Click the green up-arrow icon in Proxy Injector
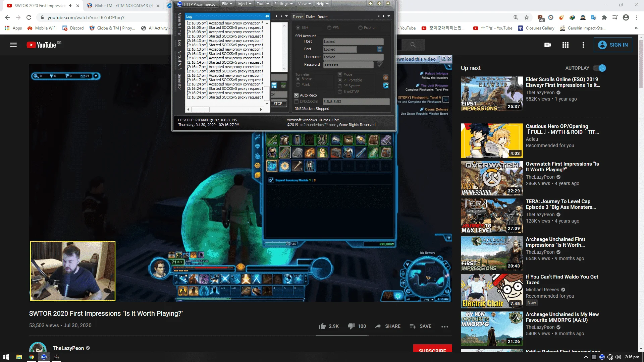 (379, 4)
